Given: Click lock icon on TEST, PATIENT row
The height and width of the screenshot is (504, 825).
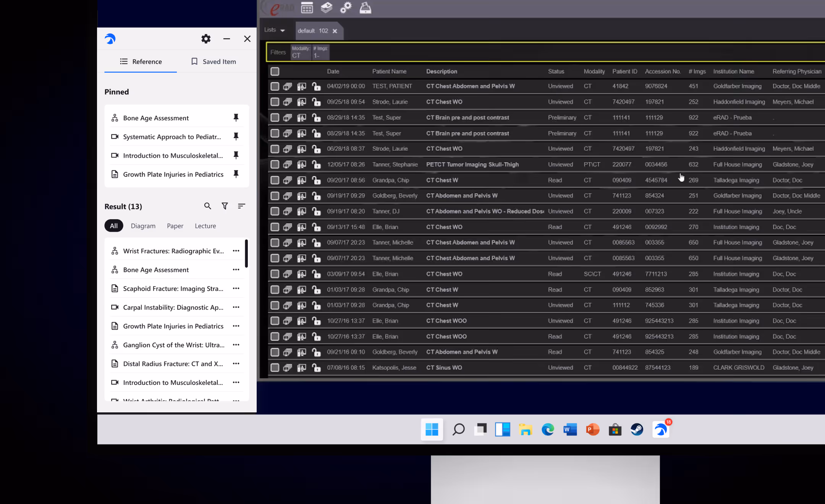Looking at the screenshot, I should [316, 87].
